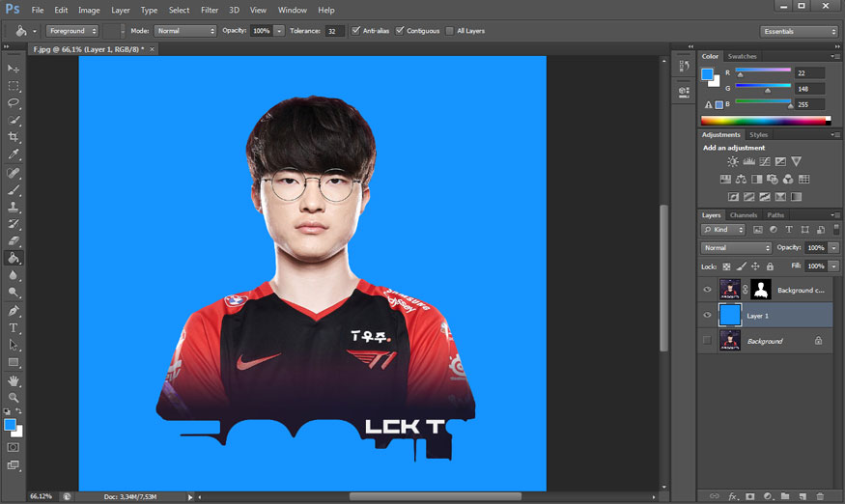
Task: Hide the Background copy layer
Action: click(x=707, y=290)
